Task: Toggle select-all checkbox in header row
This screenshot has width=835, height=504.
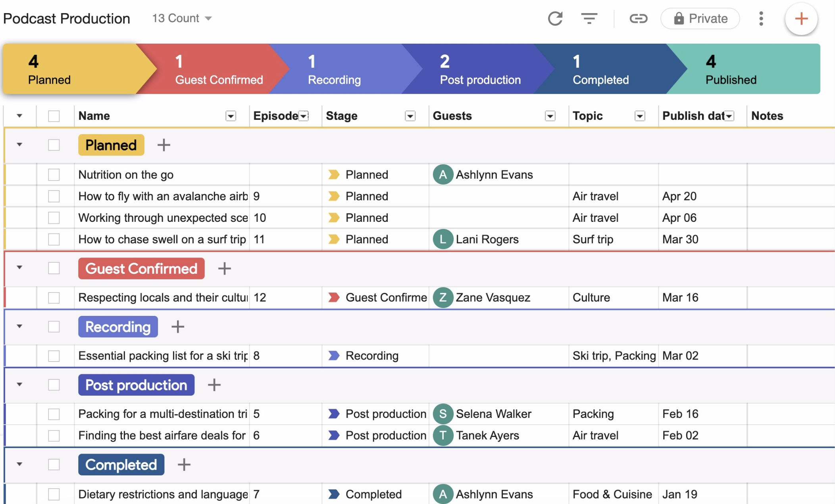Action: point(54,116)
